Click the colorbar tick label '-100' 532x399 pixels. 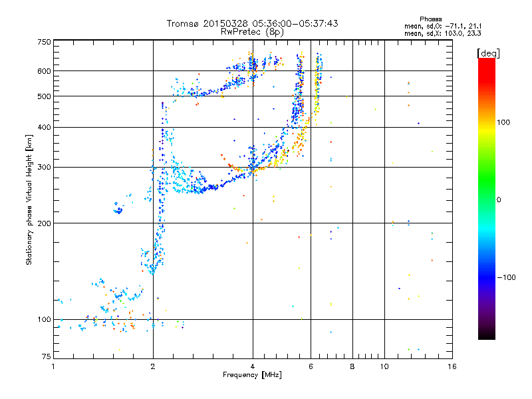(x=507, y=277)
